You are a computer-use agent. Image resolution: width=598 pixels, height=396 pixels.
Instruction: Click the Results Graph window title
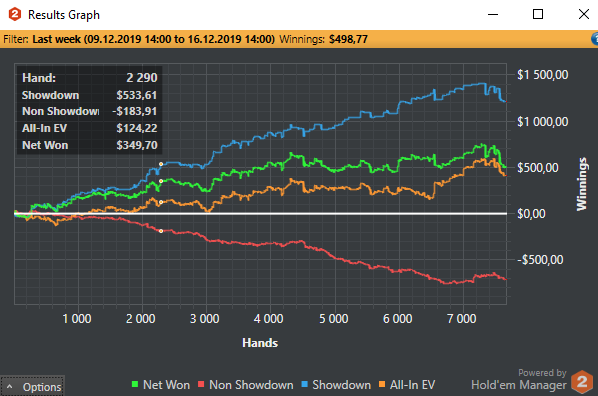(64, 14)
